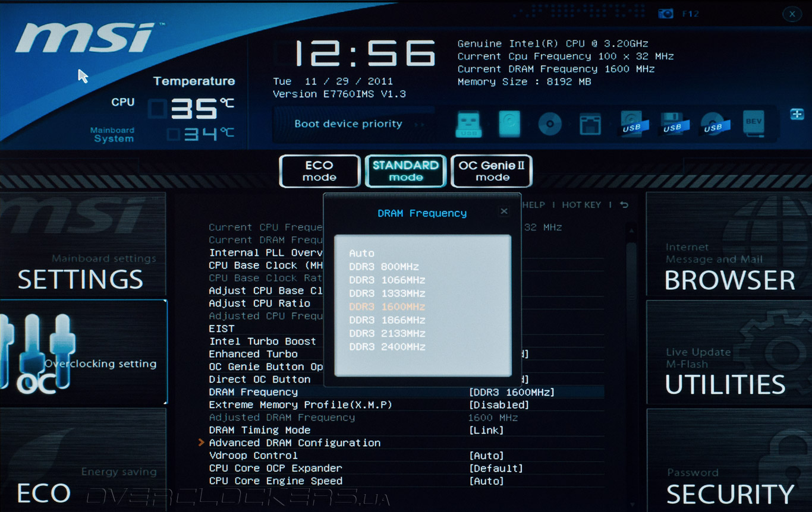Select the network boot device icon

[590, 125]
